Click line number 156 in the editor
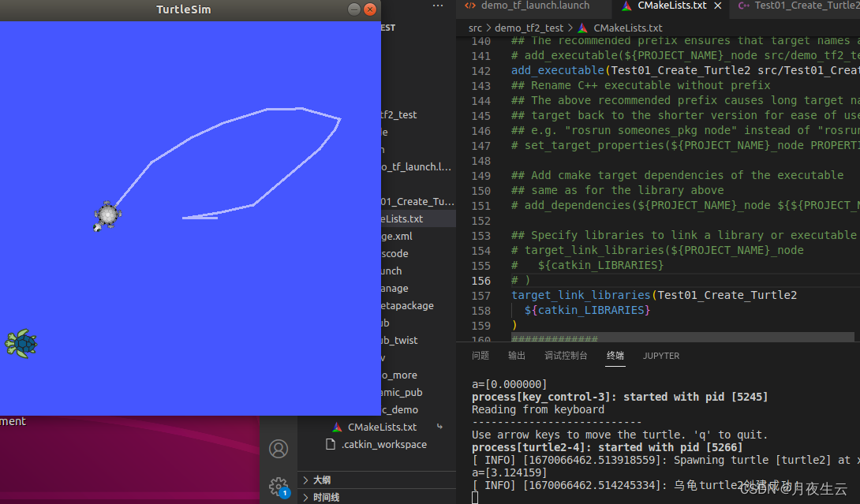The width and height of the screenshot is (860, 504). tap(481, 280)
